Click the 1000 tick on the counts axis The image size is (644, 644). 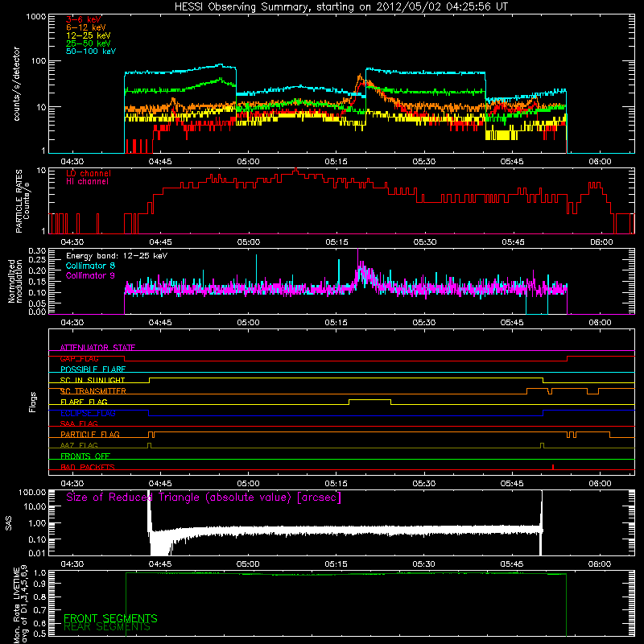[x=36, y=17]
